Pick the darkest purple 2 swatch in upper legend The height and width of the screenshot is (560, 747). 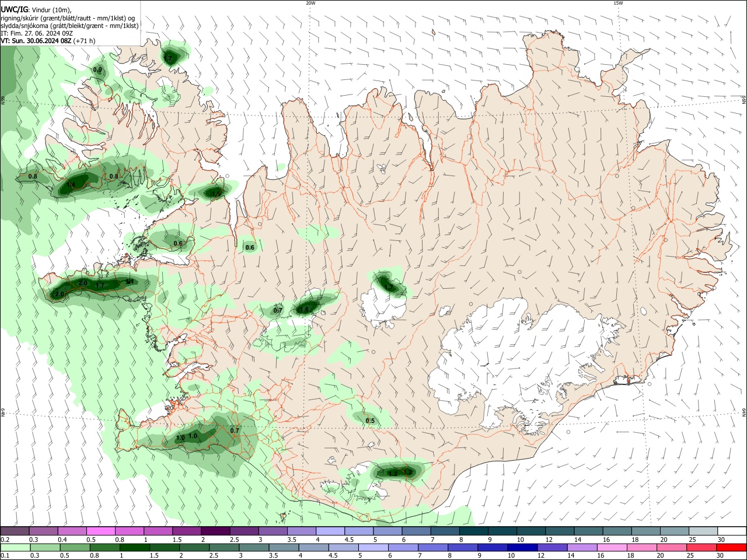click(215, 531)
